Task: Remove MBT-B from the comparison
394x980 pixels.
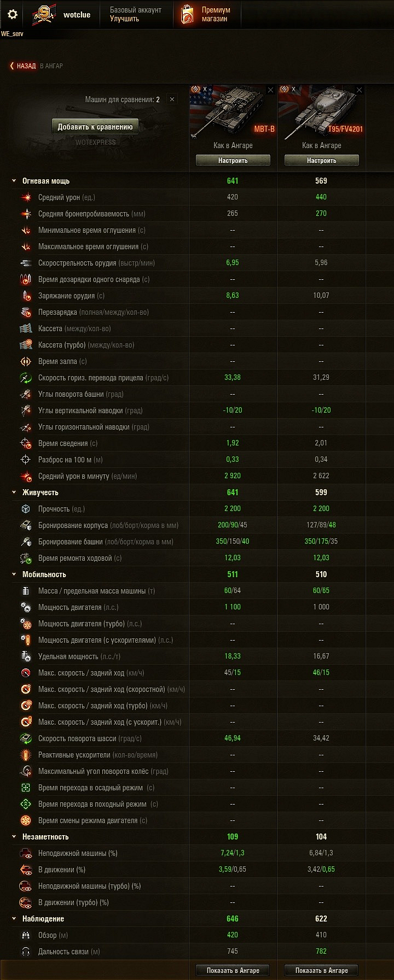Action: (x=271, y=90)
